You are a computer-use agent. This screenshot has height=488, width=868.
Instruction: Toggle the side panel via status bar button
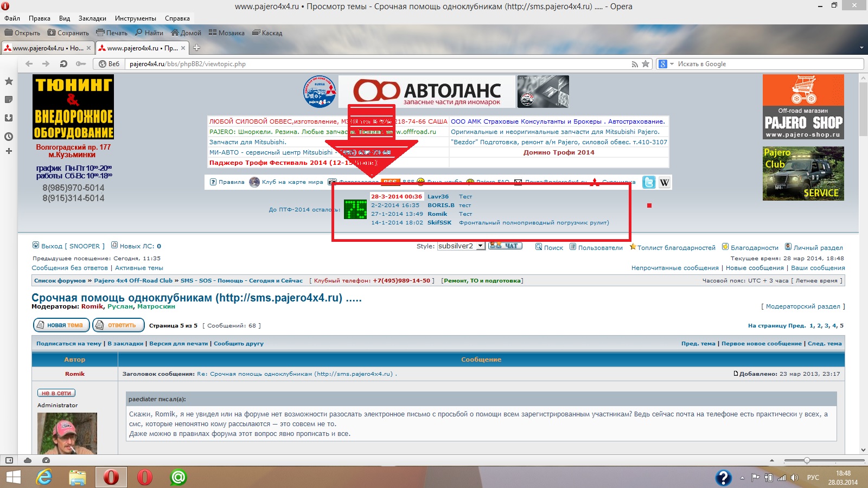[x=9, y=460]
